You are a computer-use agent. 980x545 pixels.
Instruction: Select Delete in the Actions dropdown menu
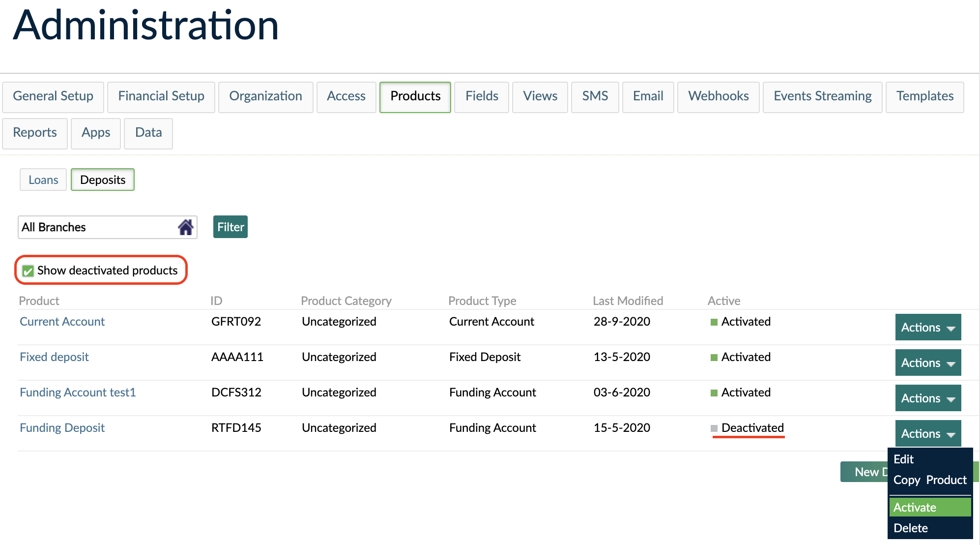point(910,528)
